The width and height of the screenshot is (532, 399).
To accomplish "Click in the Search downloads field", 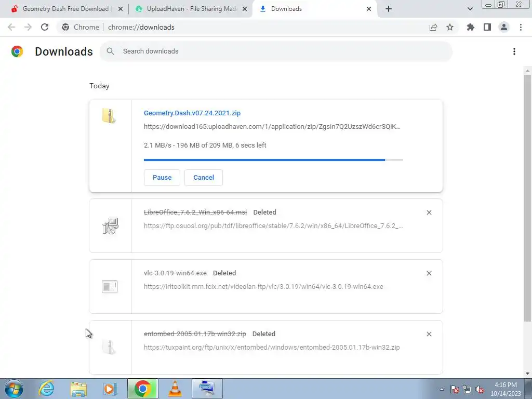I will pyautogui.click(x=276, y=51).
